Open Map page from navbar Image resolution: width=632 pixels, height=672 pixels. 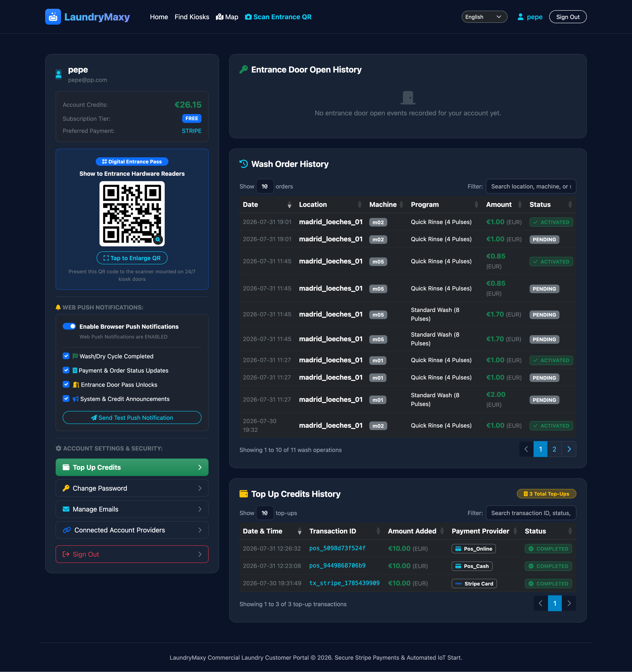(227, 17)
